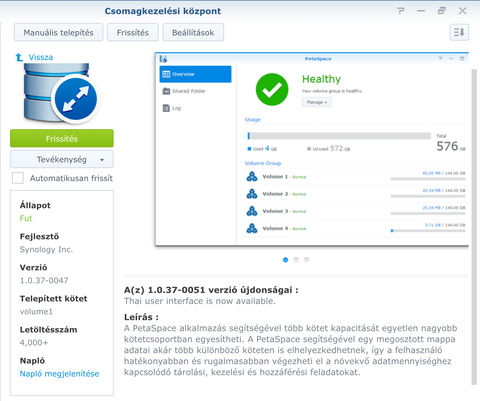
Task: Open Napló megjelenítése link
Action: click(59, 374)
